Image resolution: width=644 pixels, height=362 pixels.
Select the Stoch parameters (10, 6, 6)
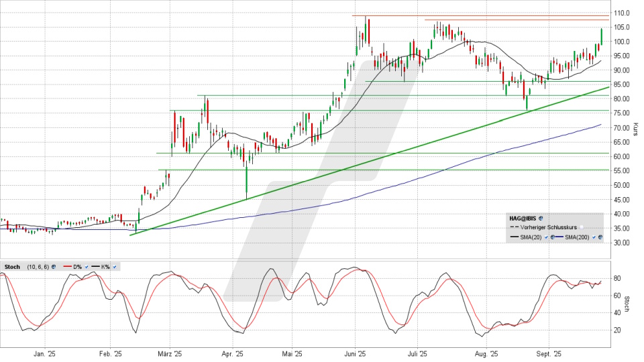[x=37, y=267]
